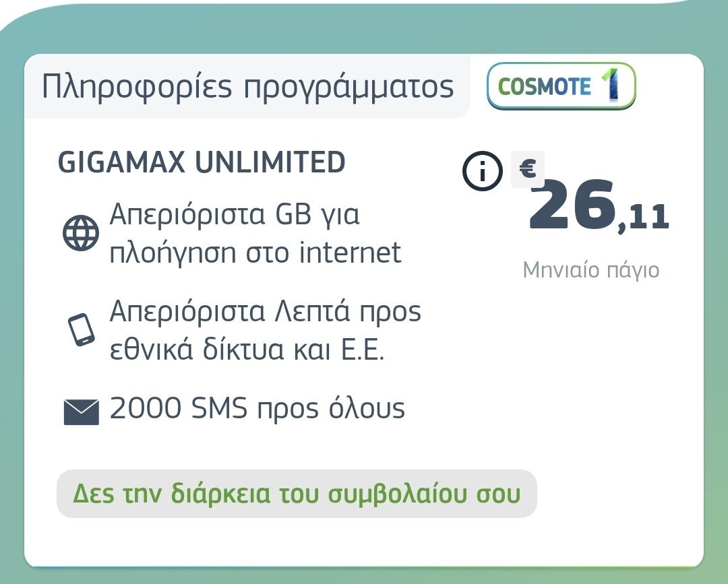This screenshot has width=728, height=584.
Task: Click the Μηνιαίο πάγιο label
Action: click(591, 270)
